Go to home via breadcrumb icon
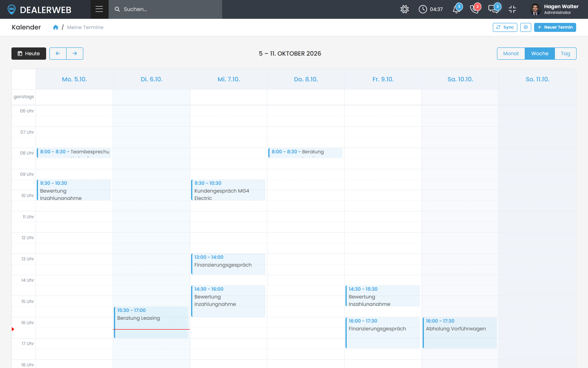The height and width of the screenshot is (368, 588). pyautogui.click(x=56, y=27)
